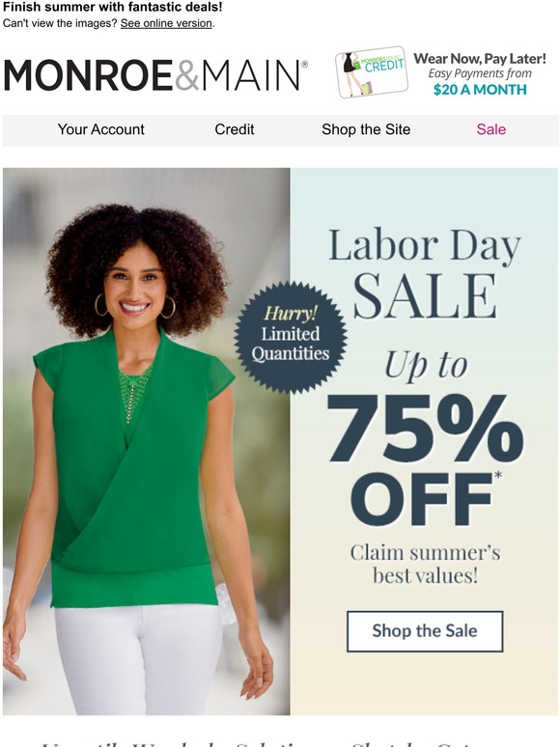Screen dimensions: 560x747
Task: Select the Wear Now, Pay Later! headline
Action: 480,59
